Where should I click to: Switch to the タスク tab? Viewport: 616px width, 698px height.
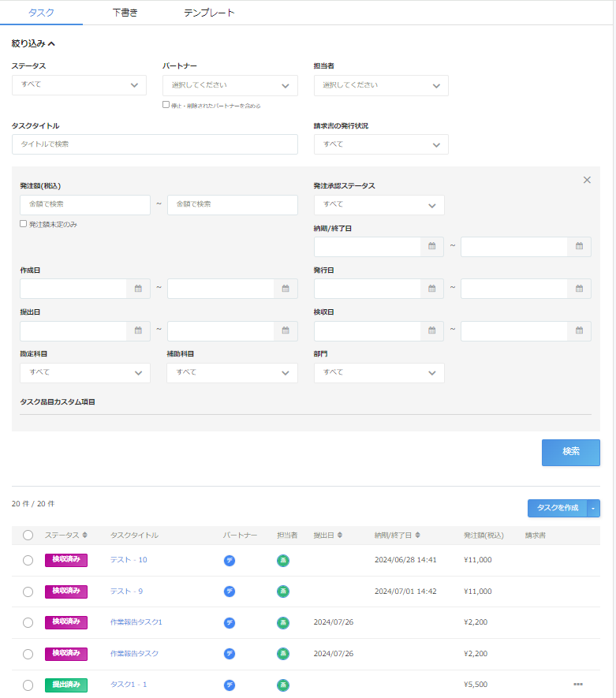41,13
